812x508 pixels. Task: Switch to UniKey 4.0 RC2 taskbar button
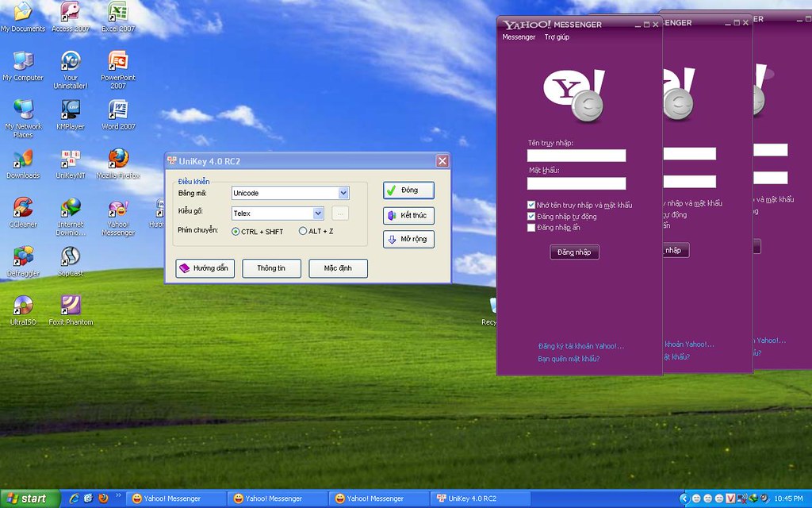(481, 498)
